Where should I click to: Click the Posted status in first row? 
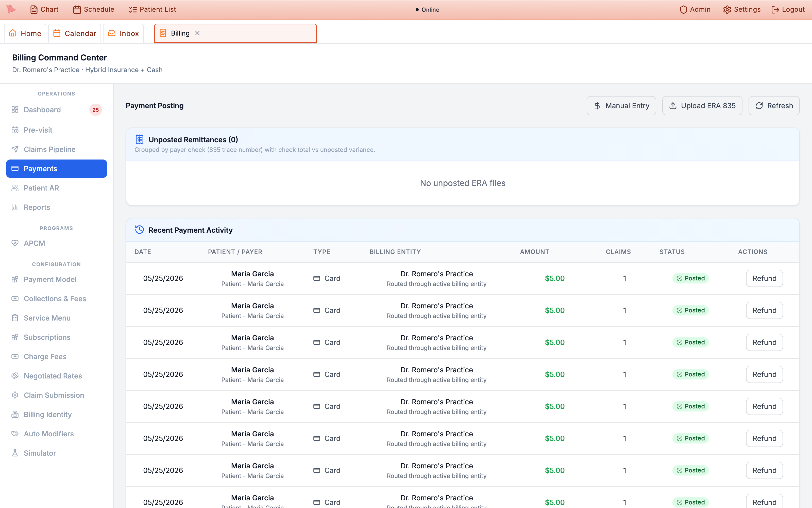(x=690, y=279)
